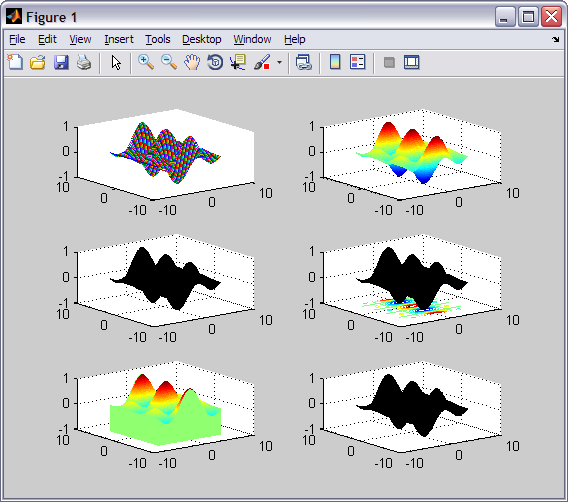Choose the Data Cursor tool
The width and height of the screenshot is (568, 502).
point(238,62)
